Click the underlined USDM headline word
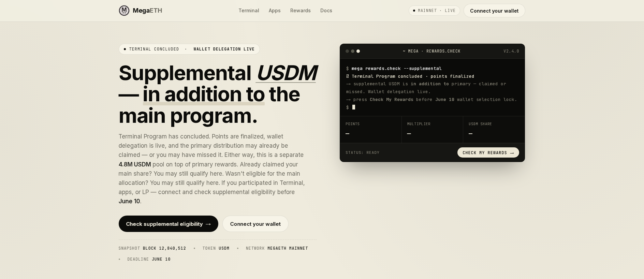 click(x=287, y=73)
